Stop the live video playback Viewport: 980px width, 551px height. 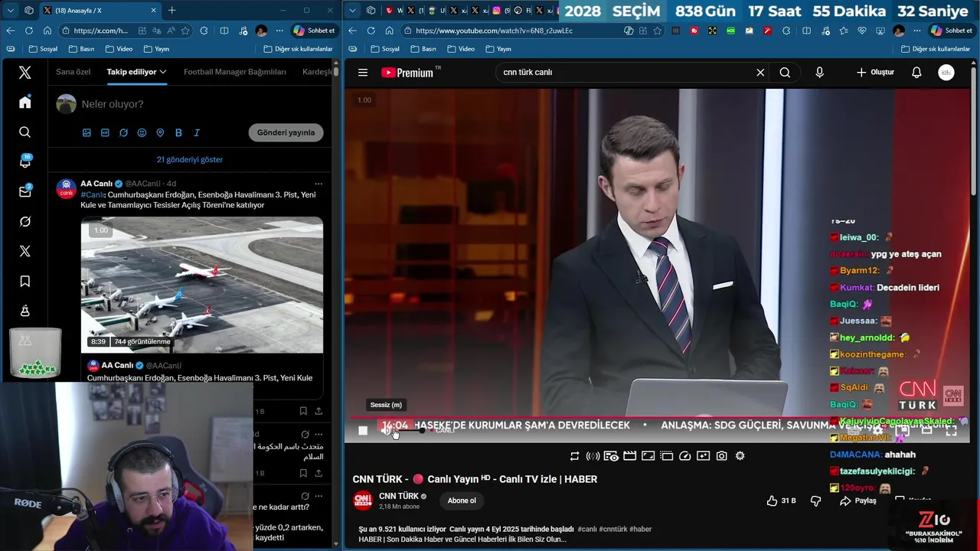pyautogui.click(x=363, y=430)
